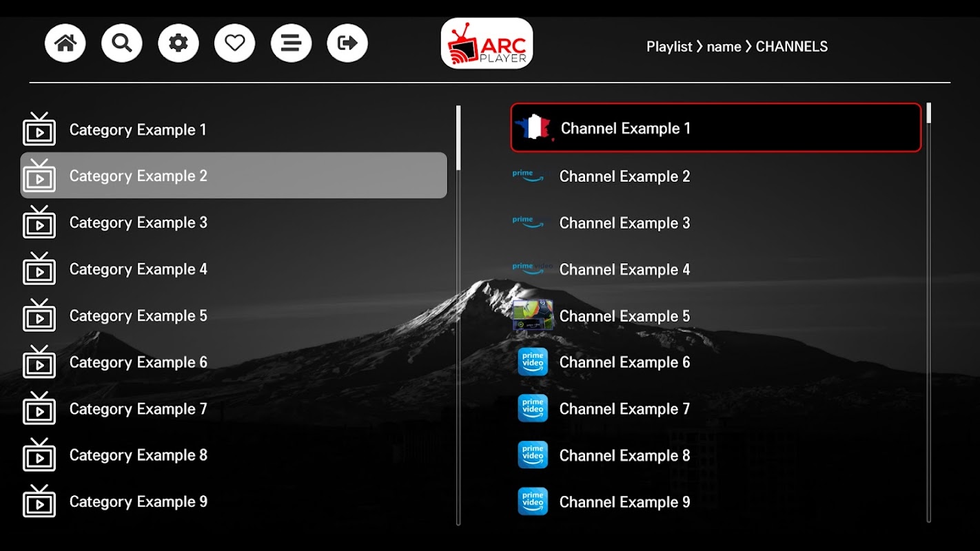Open favorites heart icon
The width and height of the screenshot is (980, 551).
tap(235, 43)
